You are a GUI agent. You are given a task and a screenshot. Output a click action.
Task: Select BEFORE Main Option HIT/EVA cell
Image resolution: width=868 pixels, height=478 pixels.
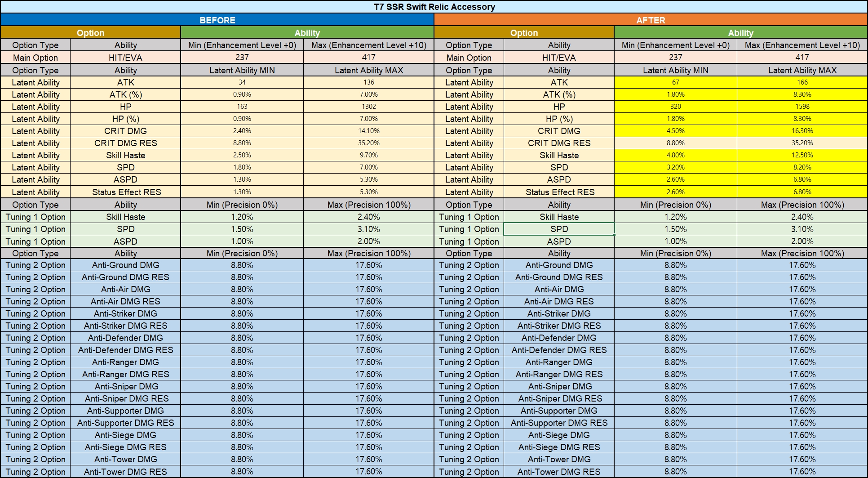[125, 57]
